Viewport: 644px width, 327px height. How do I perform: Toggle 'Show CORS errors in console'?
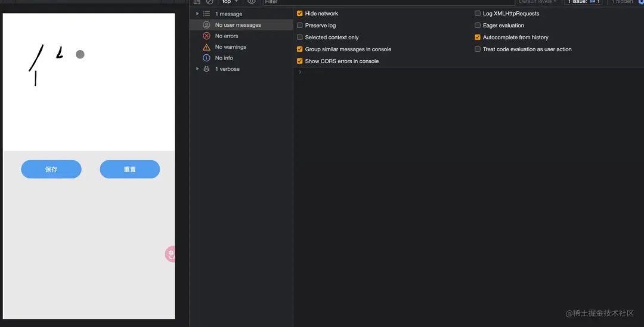(x=300, y=61)
